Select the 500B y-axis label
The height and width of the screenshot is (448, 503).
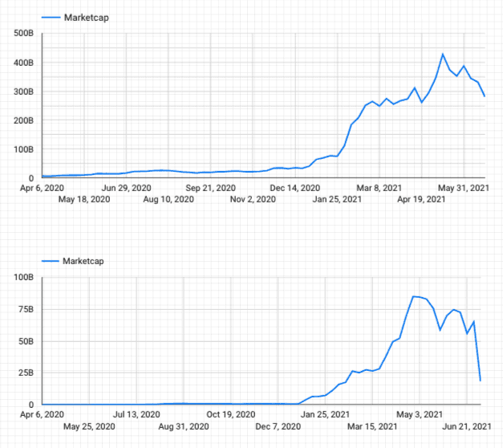22,34
